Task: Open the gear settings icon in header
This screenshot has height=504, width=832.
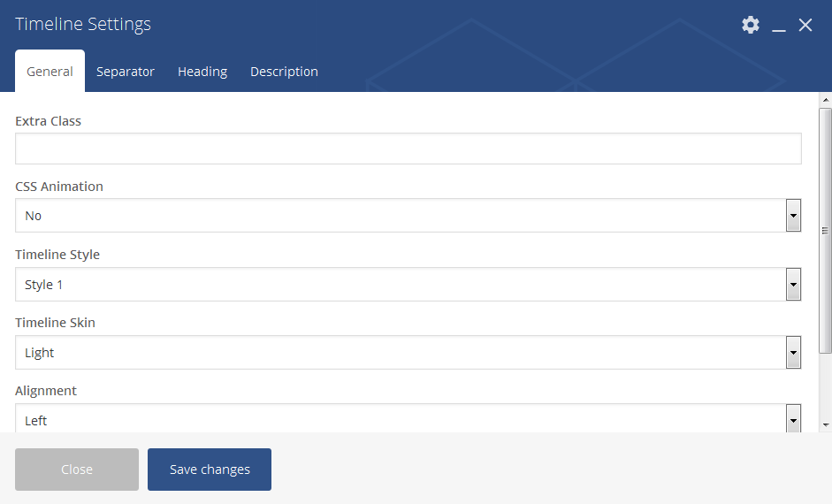Action: tap(751, 25)
